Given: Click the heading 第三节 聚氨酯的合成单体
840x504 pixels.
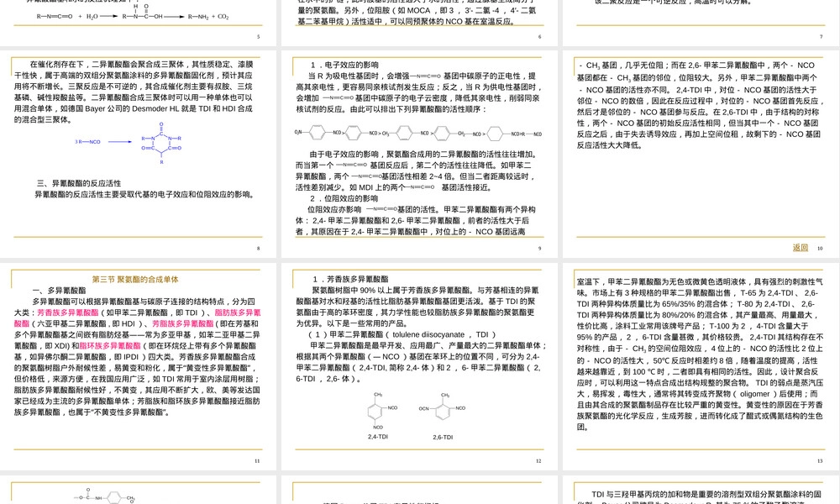Looking at the screenshot, I should click(135, 279).
